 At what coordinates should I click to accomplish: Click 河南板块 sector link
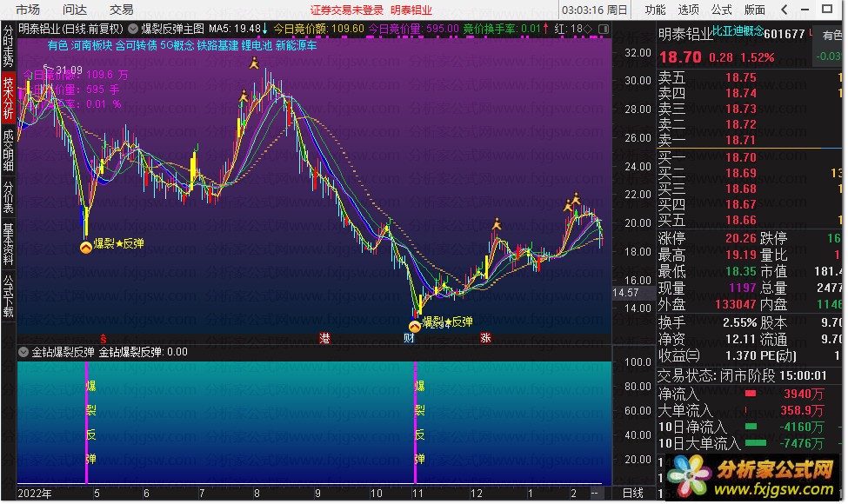(x=91, y=45)
